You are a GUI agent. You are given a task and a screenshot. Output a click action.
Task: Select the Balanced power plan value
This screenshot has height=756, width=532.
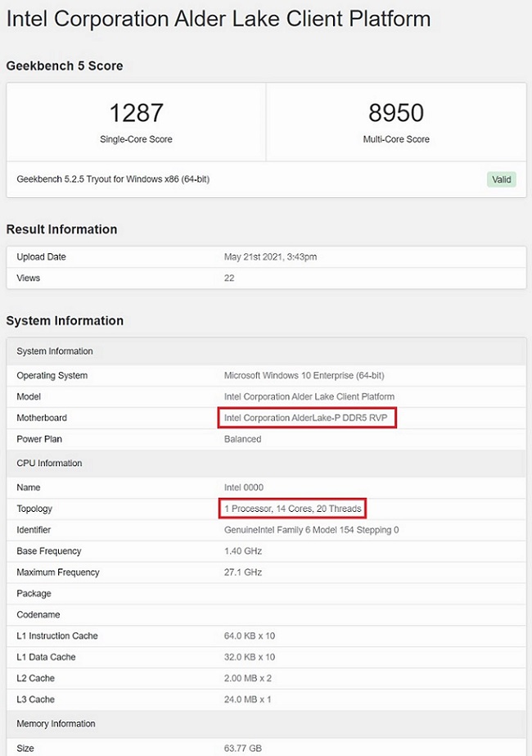tap(243, 439)
